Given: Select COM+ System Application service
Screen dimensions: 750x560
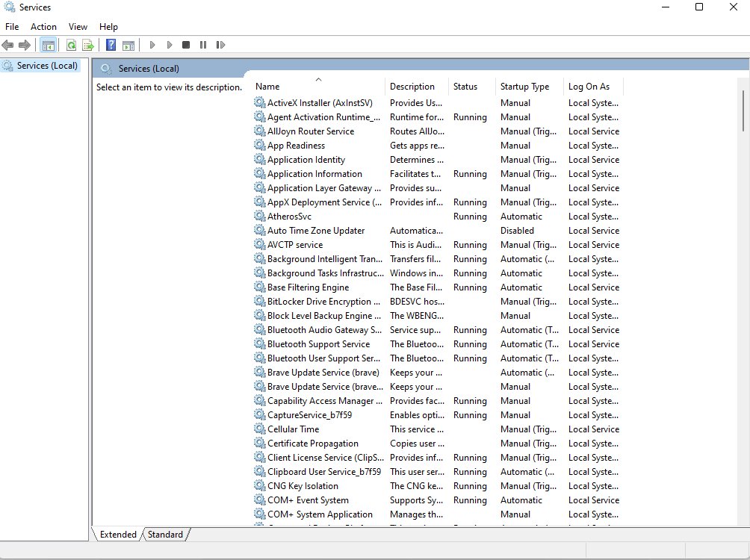Looking at the screenshot, I should tap(437, 514).
